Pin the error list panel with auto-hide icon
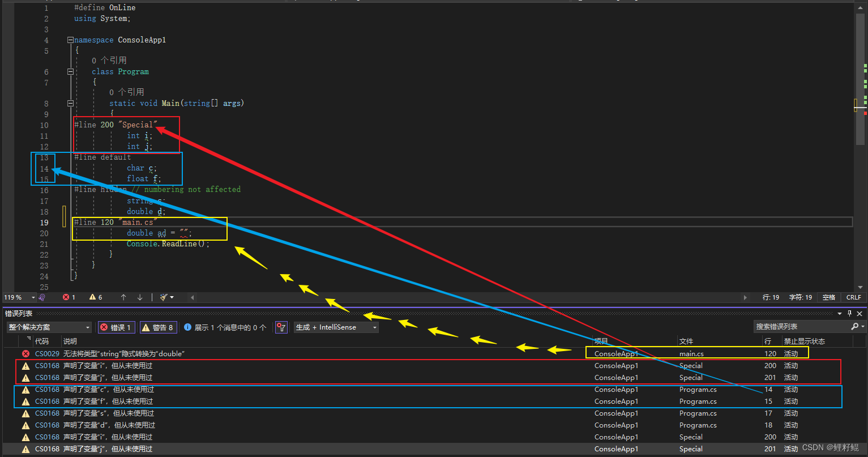Viewport: 868px width, 457px height. click(x=849, y=313)
